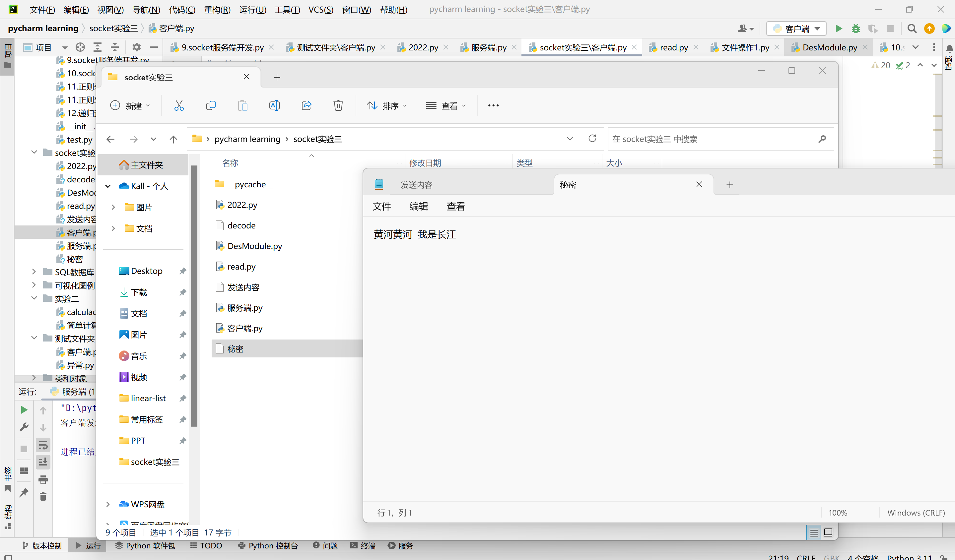Unpin Desktop from the Explorer sidebar
The image size is (955, 560).
183,271
